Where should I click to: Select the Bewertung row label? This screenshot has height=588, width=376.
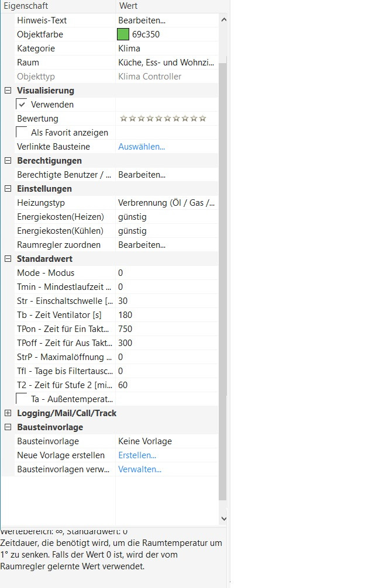pyautogui.click(x=37, y=119)
